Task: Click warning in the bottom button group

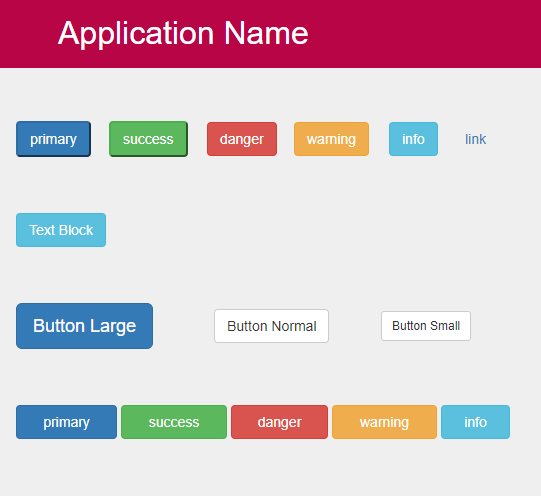Action: click(x=384, y=422)
